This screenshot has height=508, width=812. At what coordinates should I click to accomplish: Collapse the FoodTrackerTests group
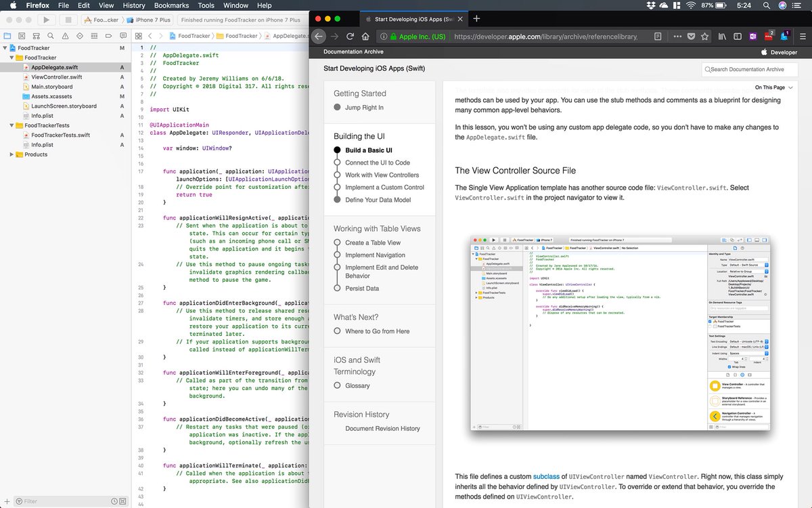click(x=13, y=125)
